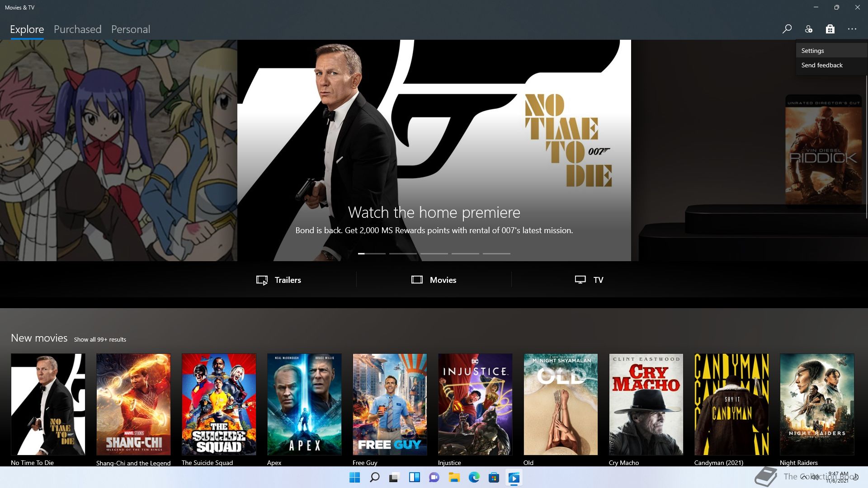868x488 pixels.
Task: Open the search magnifier icon
Action: (x=787, y=29)
